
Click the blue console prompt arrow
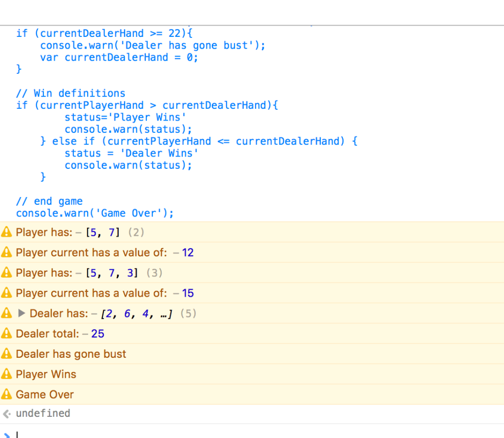(5, 433)
